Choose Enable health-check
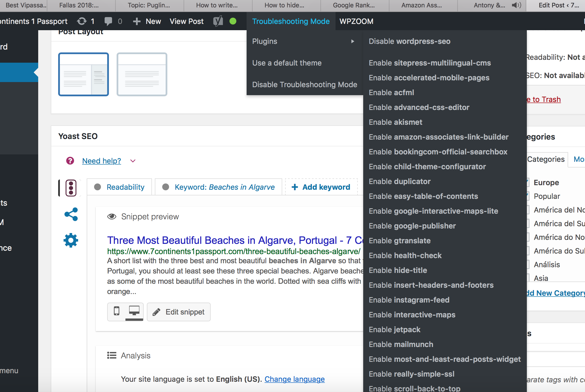The height and width of the screenshot is (392, 585). pyautogui.click(x=405, y=256)
